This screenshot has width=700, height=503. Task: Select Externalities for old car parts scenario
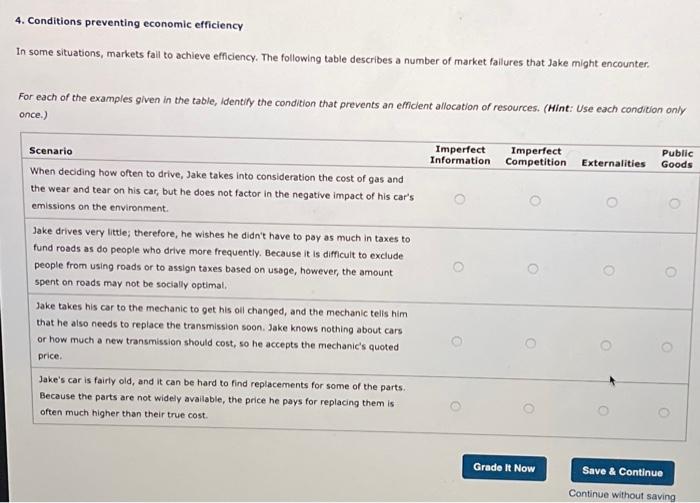click(x=603, y=410)
